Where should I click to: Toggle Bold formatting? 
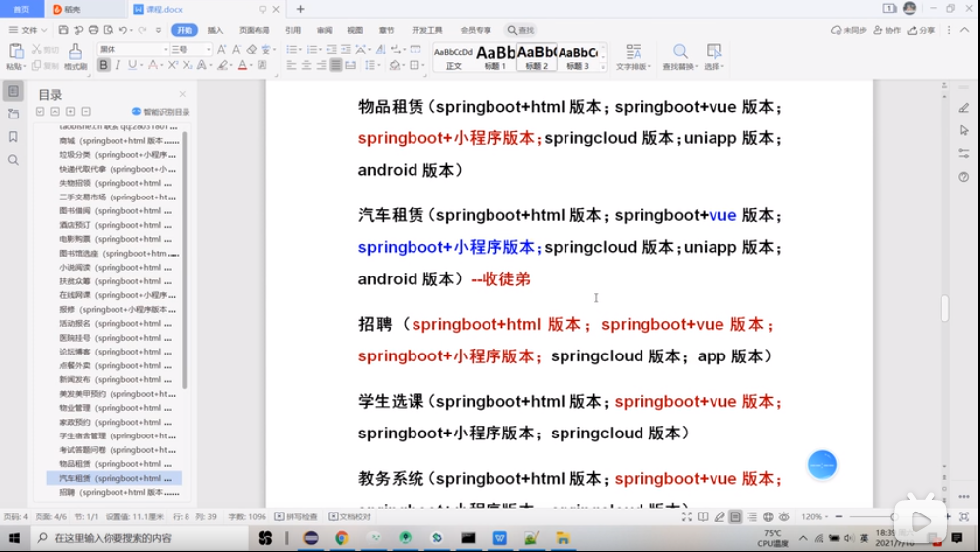click(x=103, y=65)
